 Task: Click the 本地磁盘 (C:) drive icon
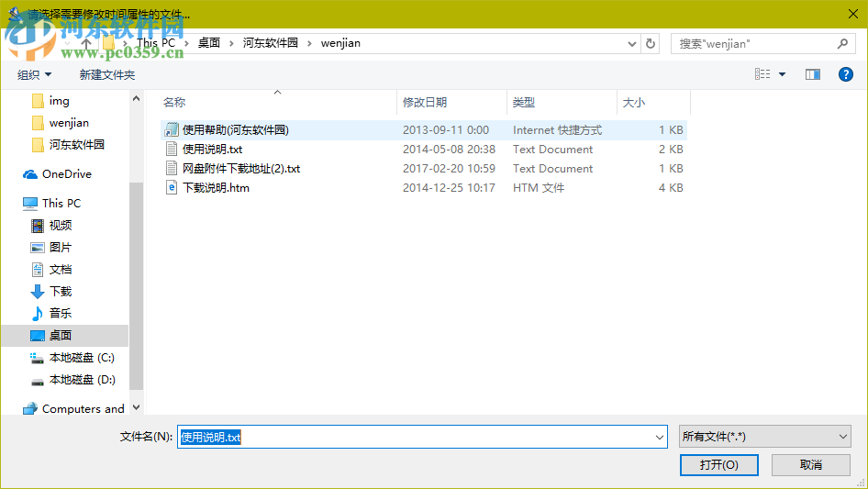[x=37, y=359]
